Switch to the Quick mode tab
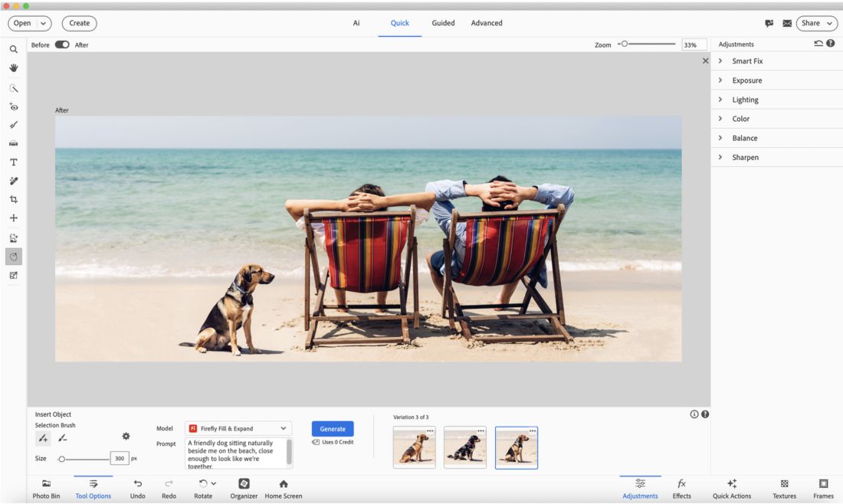843x504 pixels. pyautogui.click(x=399, y=23)
